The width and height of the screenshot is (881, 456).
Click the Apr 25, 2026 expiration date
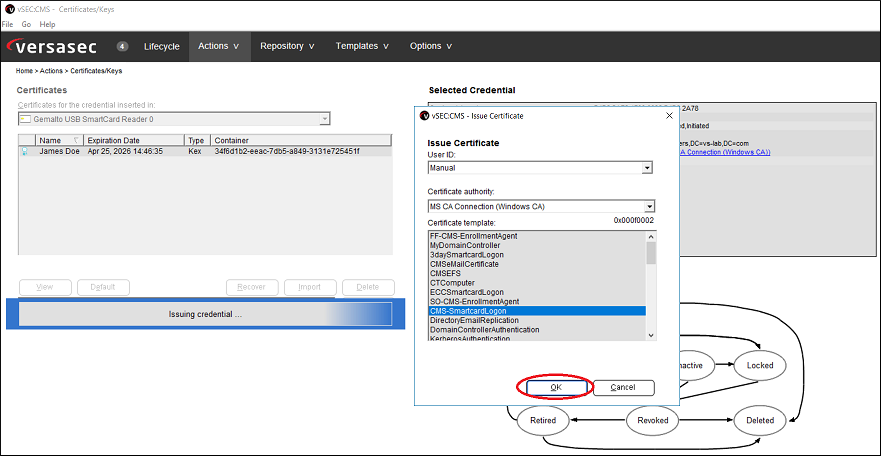(125, 152)
